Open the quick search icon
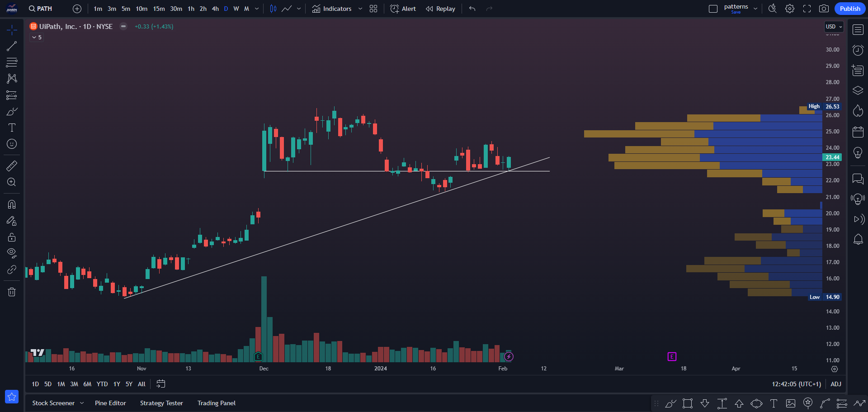Image resolution: width=868 pixels, height=412 pixels. point(773,9)
